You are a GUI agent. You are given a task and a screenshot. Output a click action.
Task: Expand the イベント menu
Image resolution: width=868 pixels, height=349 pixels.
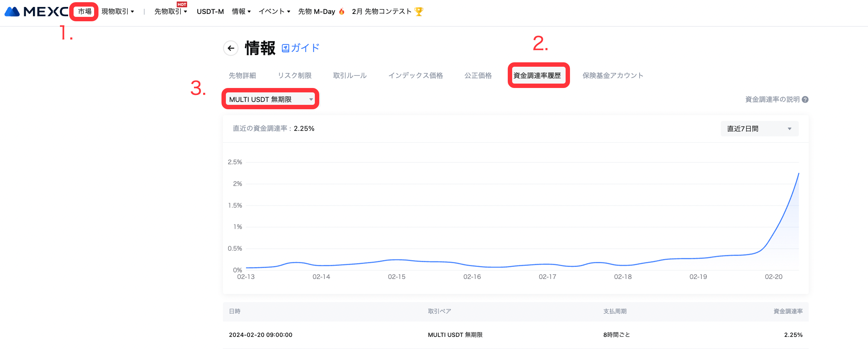click(274, 12)
